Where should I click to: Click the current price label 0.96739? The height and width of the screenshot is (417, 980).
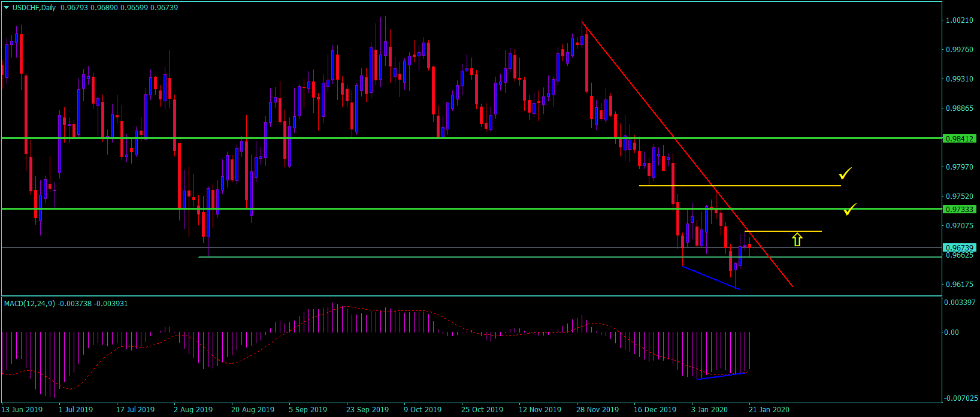[x=960, y=247]
